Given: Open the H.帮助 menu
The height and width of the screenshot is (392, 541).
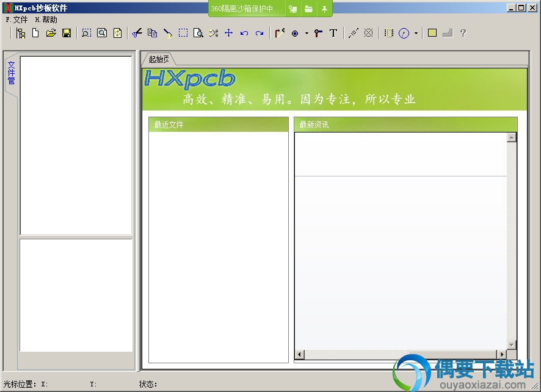Looking at the screenshot, I should point(46,20).
